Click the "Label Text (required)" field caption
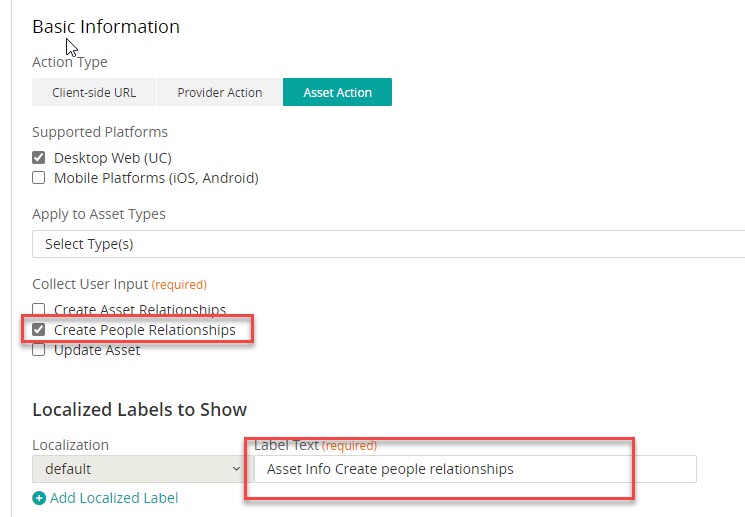The image size is (745, 517). [315, 445]
